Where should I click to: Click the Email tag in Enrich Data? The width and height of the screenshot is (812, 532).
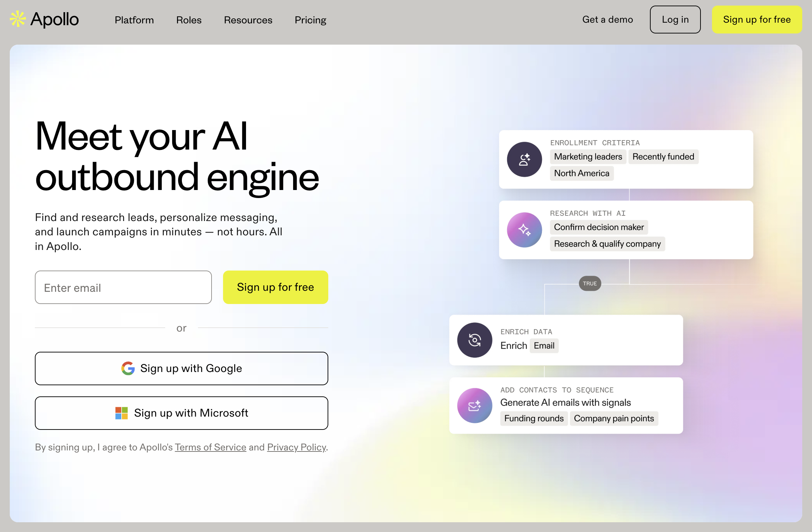[544, 346]
